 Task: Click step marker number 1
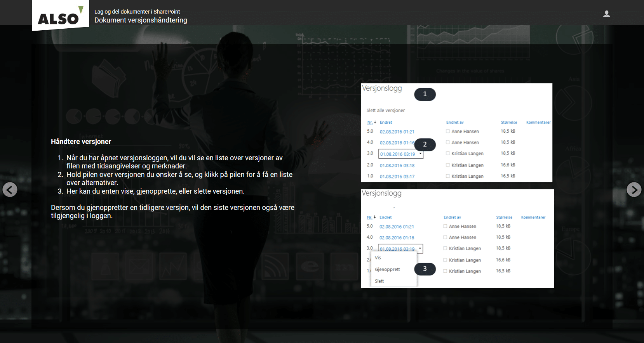click(x=425, y=94)
